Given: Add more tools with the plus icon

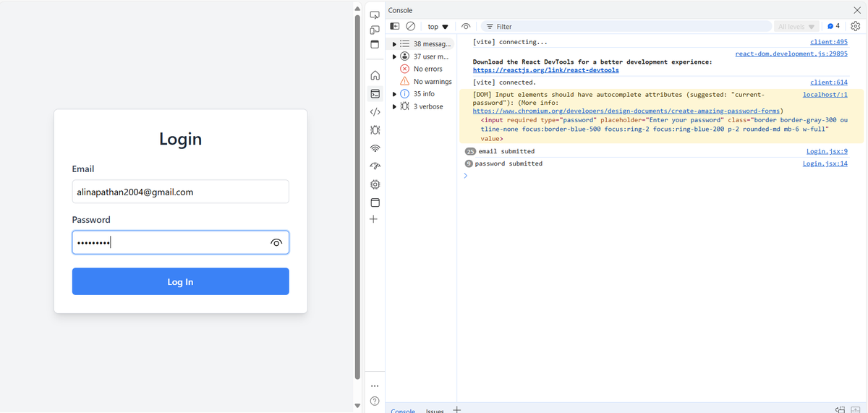Looking at the screenshot, I should coord(374,219).
